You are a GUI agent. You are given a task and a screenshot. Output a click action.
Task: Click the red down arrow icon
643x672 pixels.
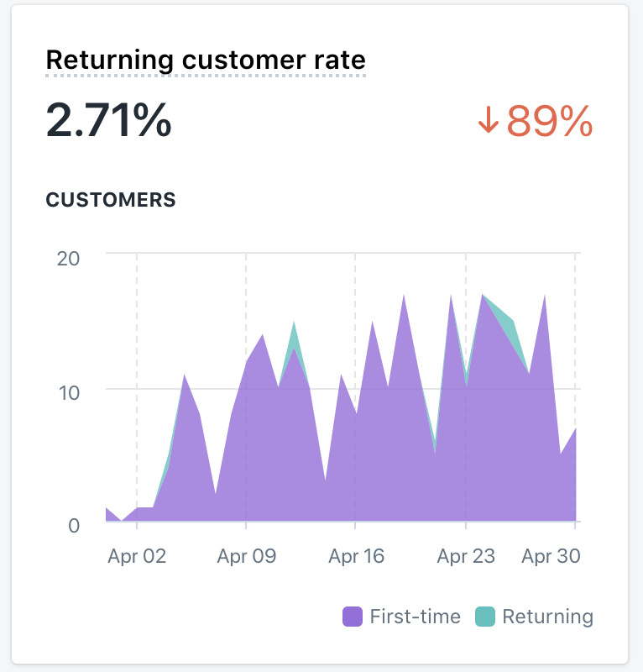pyautogui.click(x=488, y=123)
